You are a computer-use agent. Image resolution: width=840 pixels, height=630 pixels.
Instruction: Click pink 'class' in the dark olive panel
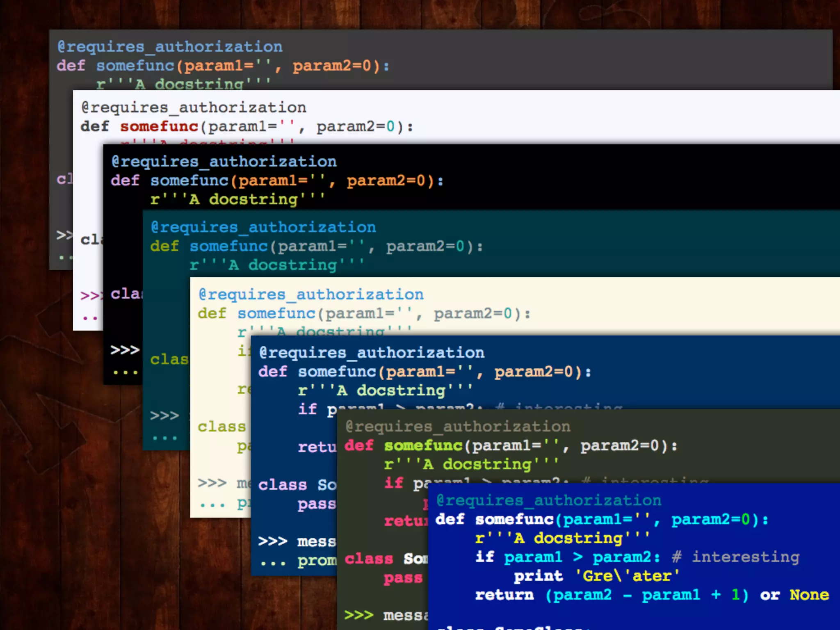point(368,559)
